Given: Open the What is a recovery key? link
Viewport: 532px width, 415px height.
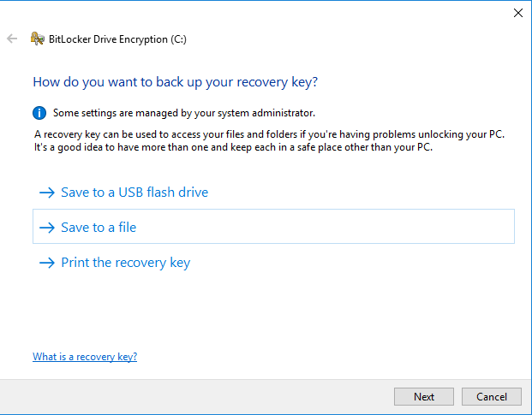Looking at the screenshot, I should tap(85, 357).
